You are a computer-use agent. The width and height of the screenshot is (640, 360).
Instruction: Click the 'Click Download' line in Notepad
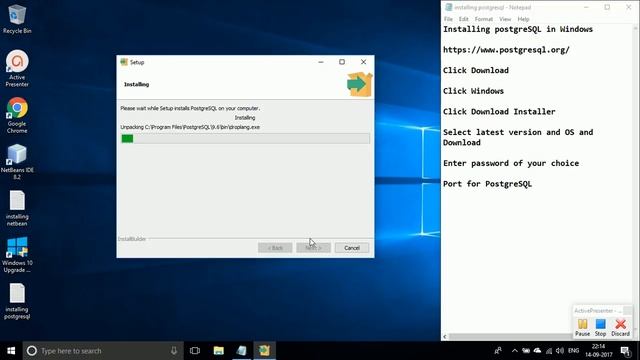click(x=476, y=70)
